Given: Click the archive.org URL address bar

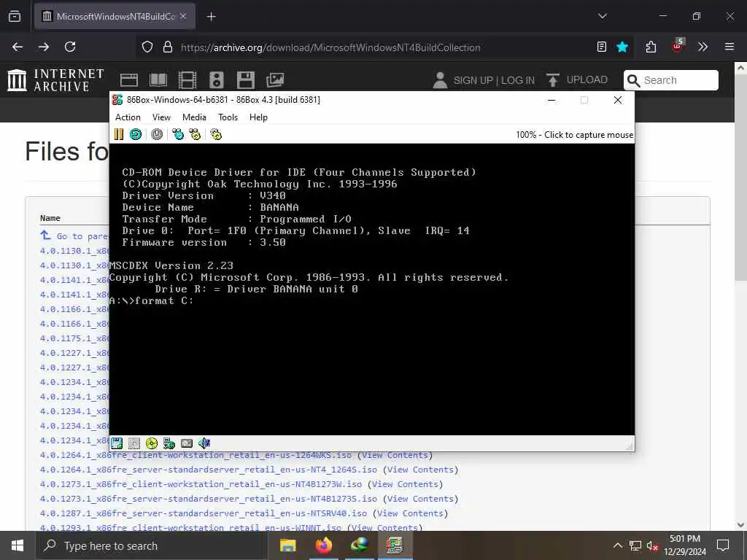Looking at the screenshot, I should click(x=330, y=47).
